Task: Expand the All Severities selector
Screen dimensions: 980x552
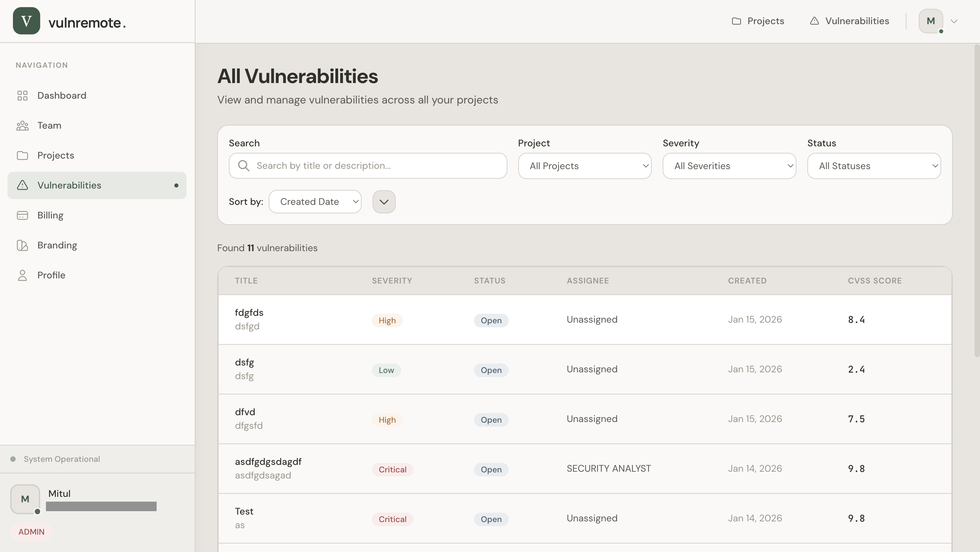Action: point(729,165)
